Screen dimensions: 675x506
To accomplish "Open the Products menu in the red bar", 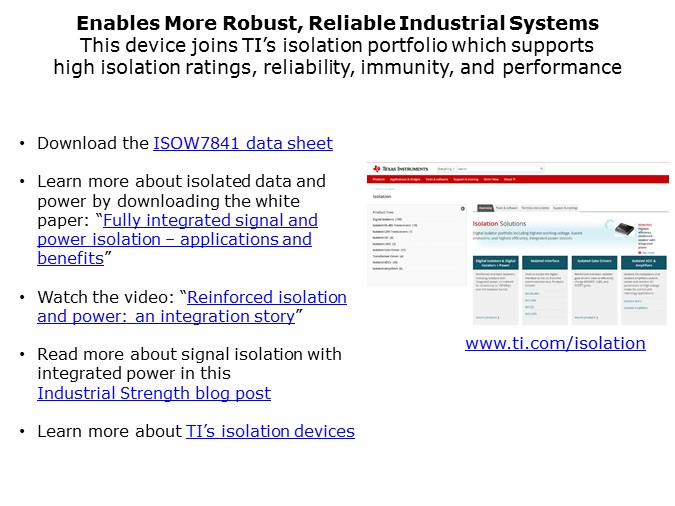I will coord(379,179).
